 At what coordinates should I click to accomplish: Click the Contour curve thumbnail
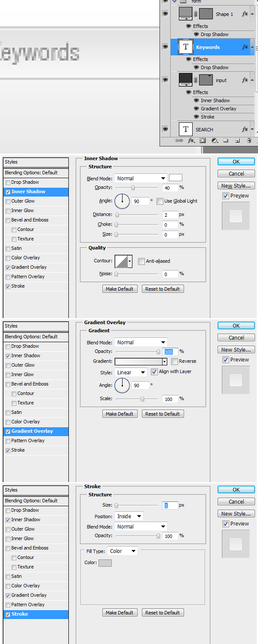click(x=121, y=261)
